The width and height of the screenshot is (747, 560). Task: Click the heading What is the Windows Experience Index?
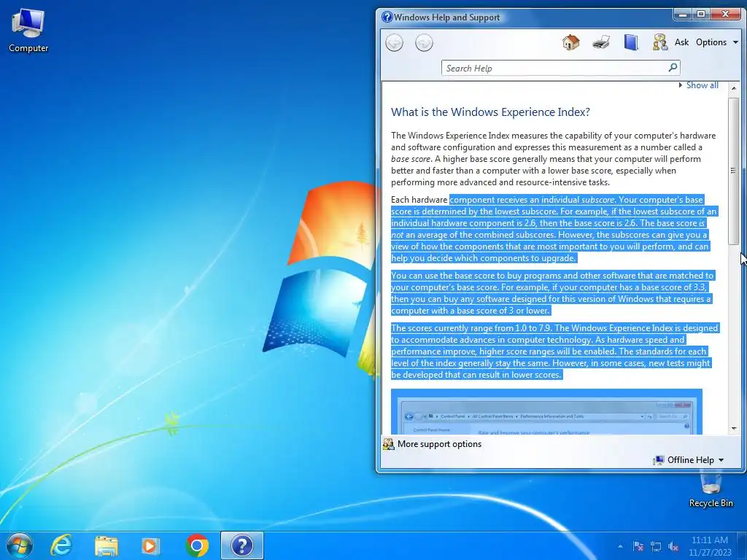[x=490, y=112]
